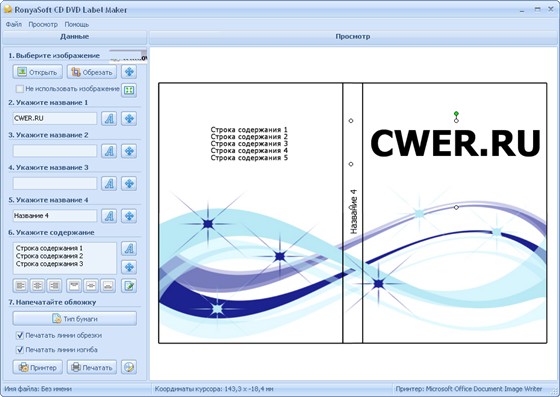Toggle Не использовать изображение checkbox
The height and width of the screenshot is (397, 560).
click(20, 89)
